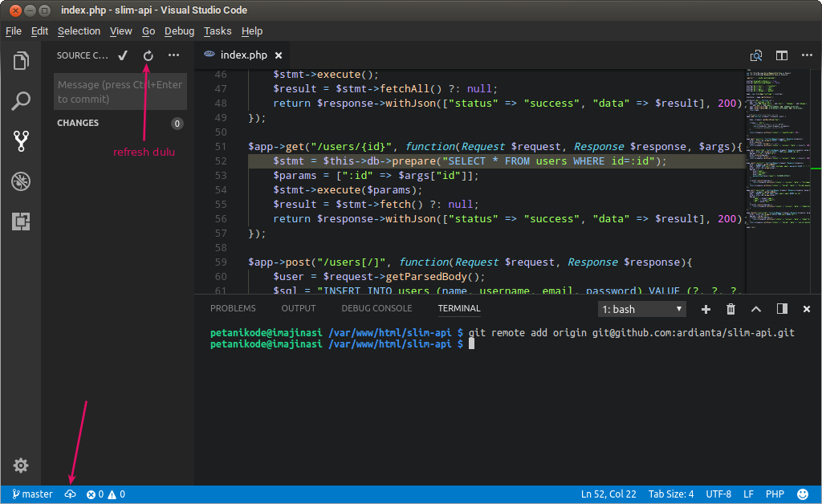Switch to the PROBLEMS tab
Viewport: 822px width, 504px height.
click(x=233, y=308)
